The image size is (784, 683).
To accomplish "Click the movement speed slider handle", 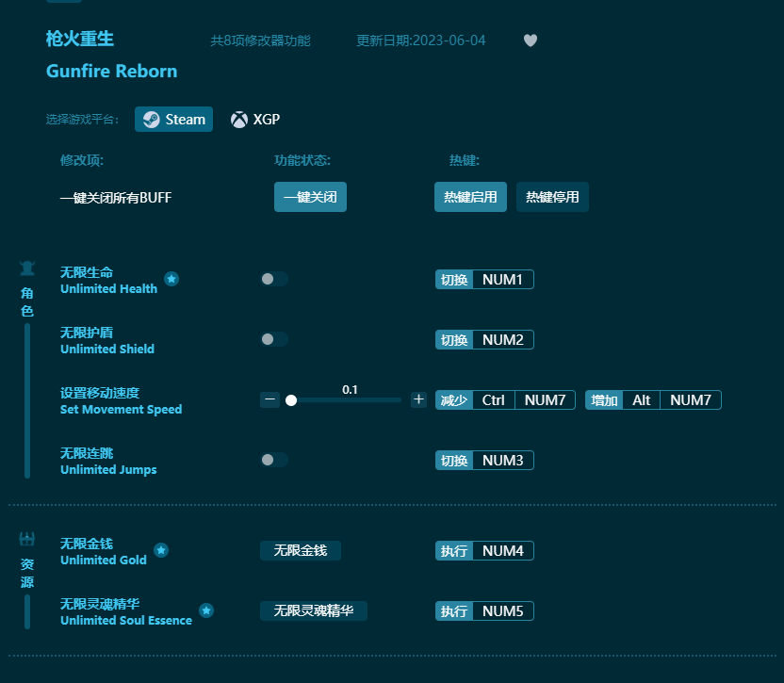I will (291, 400).
